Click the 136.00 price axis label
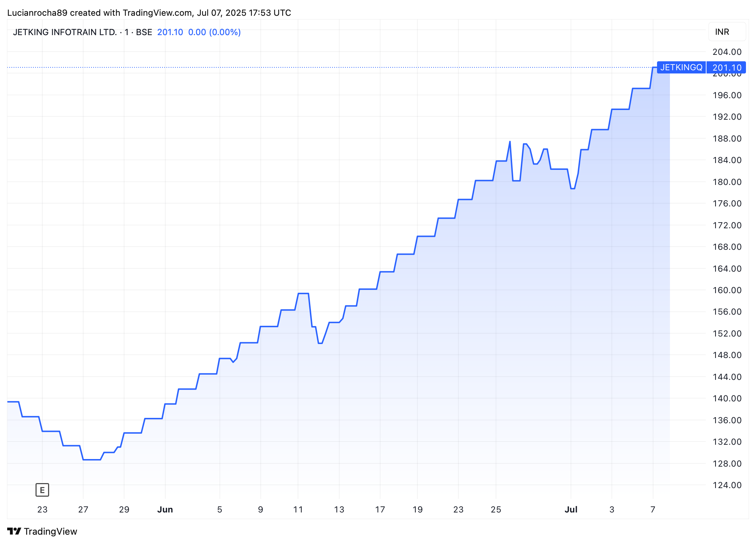The height and width of the screenshot is (544, 756). tap(727, 420)
